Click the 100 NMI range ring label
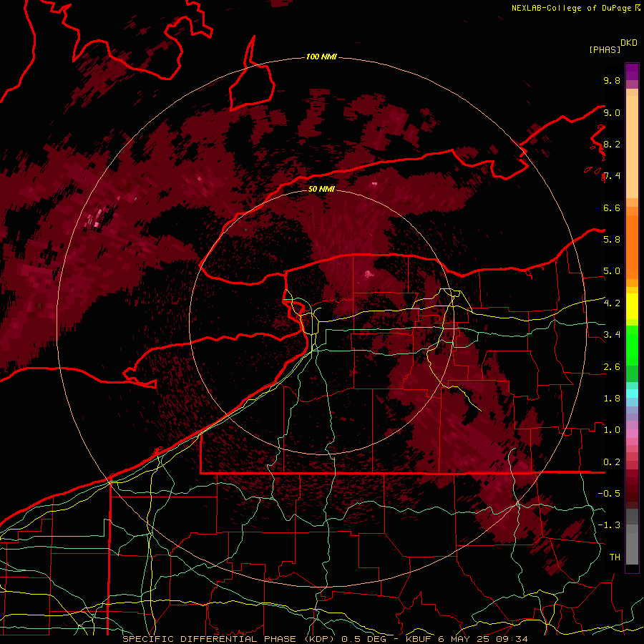 pyautogui.click(x=321, y=57)
